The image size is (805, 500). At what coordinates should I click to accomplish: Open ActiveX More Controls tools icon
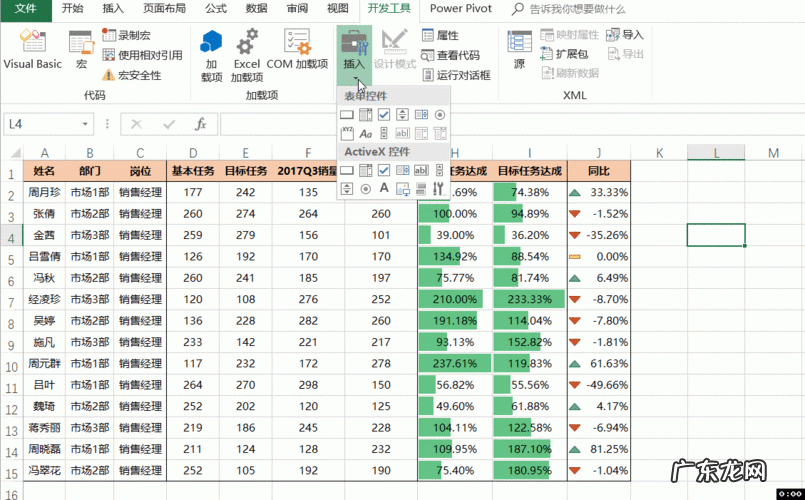tap(438, 189)
